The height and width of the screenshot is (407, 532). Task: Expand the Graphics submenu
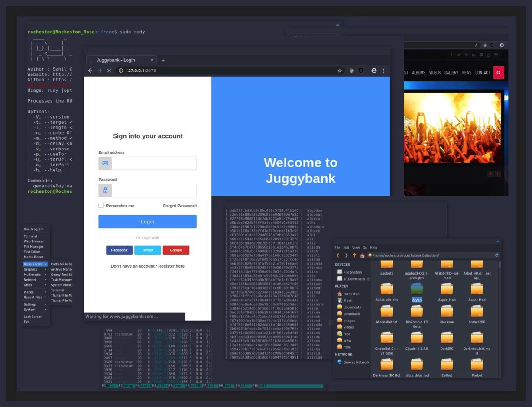35,269
